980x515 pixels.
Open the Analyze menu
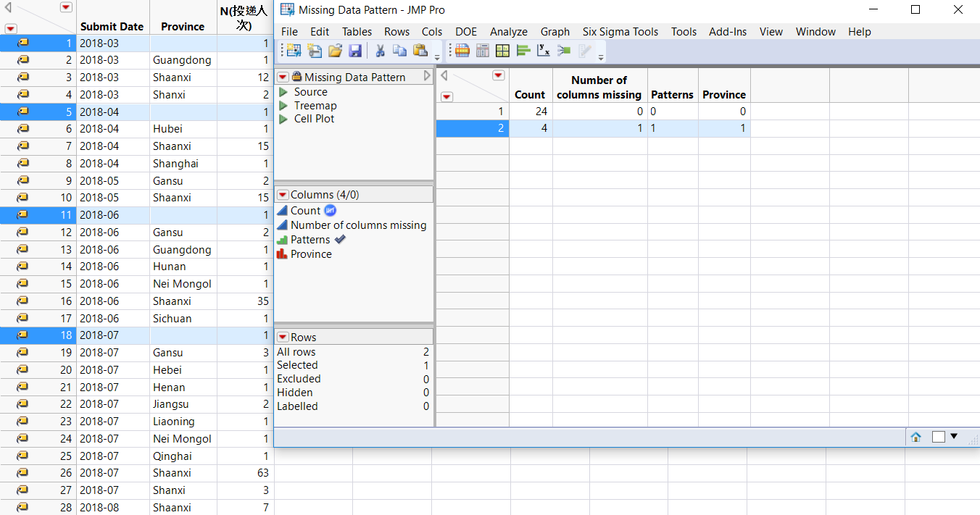coord(508,32)
